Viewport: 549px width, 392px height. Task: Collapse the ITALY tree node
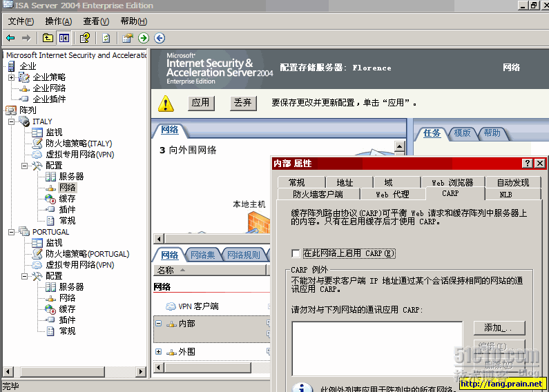click(x=11, y=121)
